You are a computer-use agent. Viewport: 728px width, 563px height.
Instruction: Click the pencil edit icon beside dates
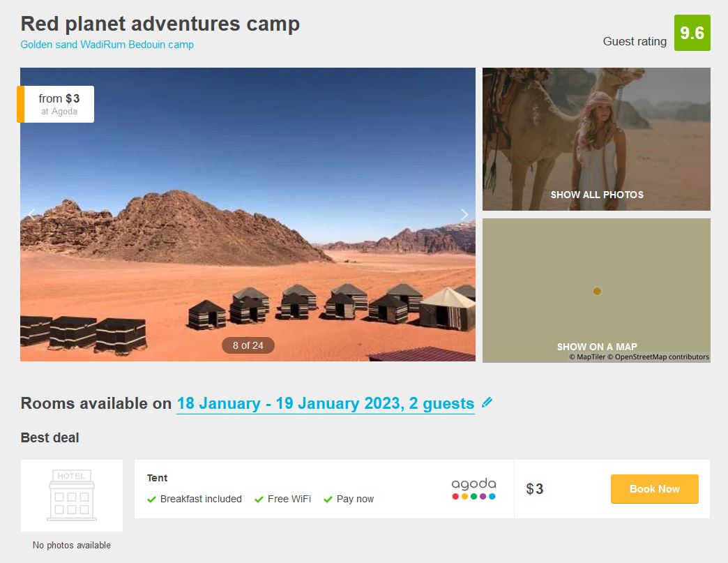[x=487, y=403]
